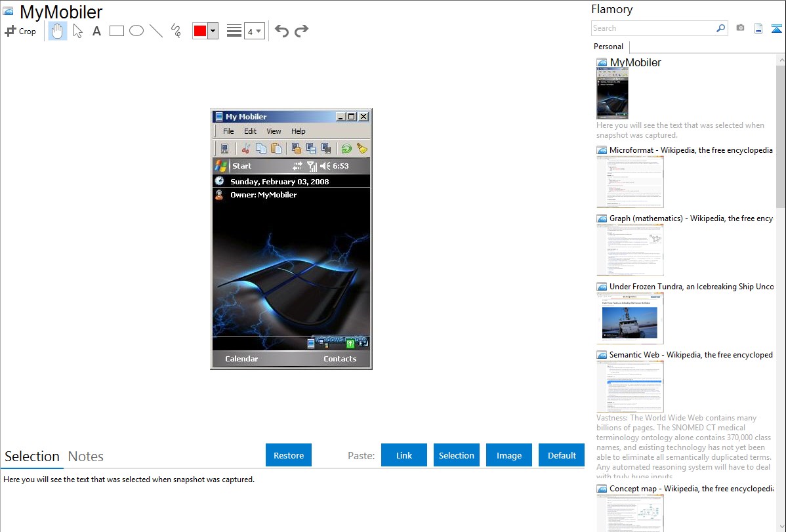The height and width of the screenshot is (532, 786).
Task: Click the paste icon in My Mobiler
Action: click(x=276, y=148)
